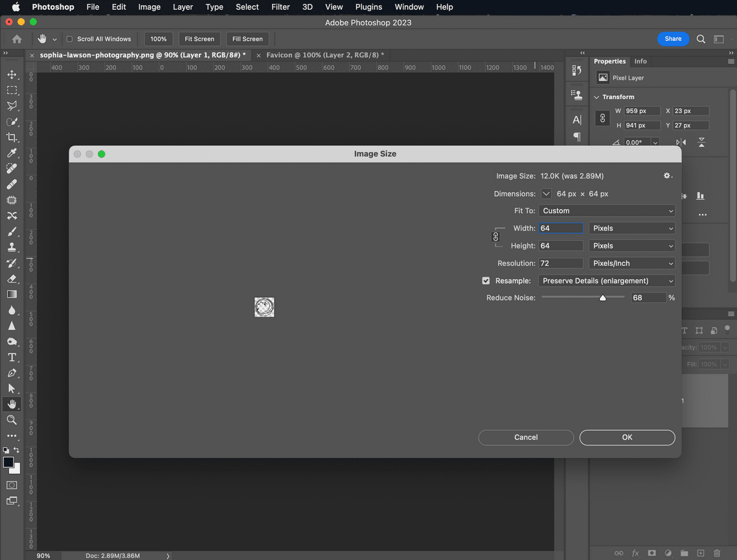Confirm resize by clicking OK
Image resolution: width=737 pixels, height=560 pixels.
click(x=626, y=438)
